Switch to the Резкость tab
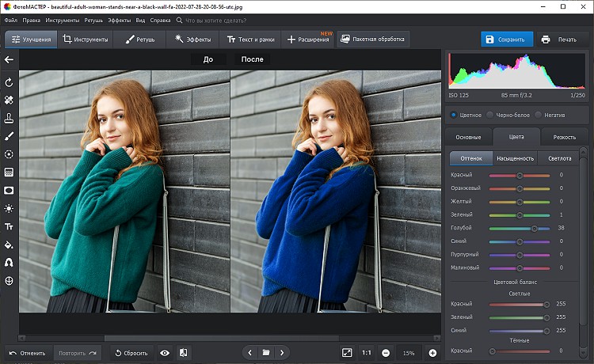 (x=565, y=137)
